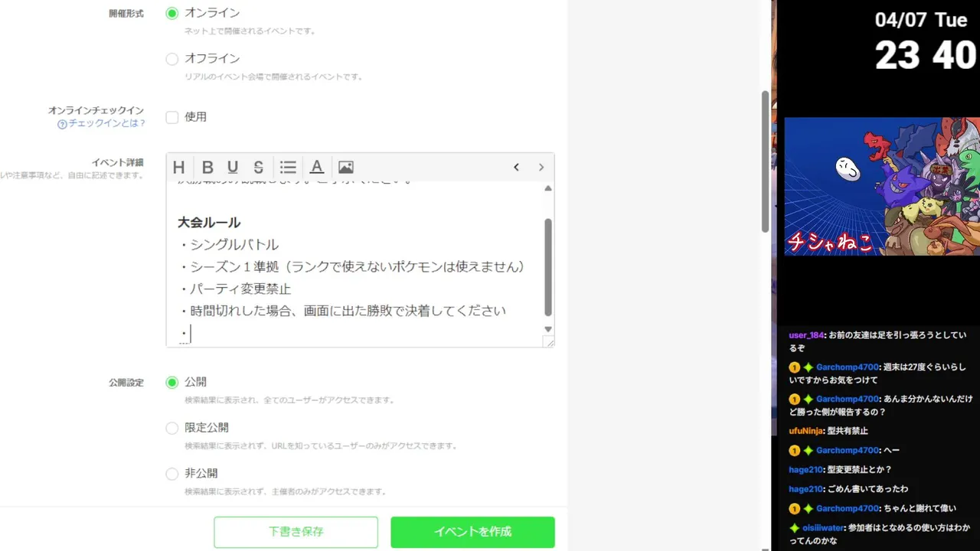Click the チシャねこ stream thumbnail image

tap(882, 186)
